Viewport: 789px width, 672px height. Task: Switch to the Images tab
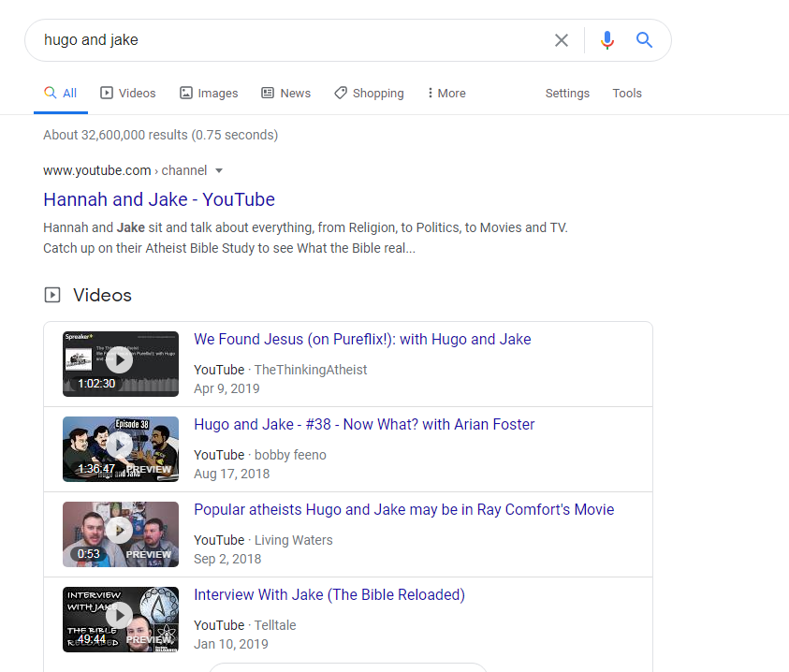pos(209,93)
